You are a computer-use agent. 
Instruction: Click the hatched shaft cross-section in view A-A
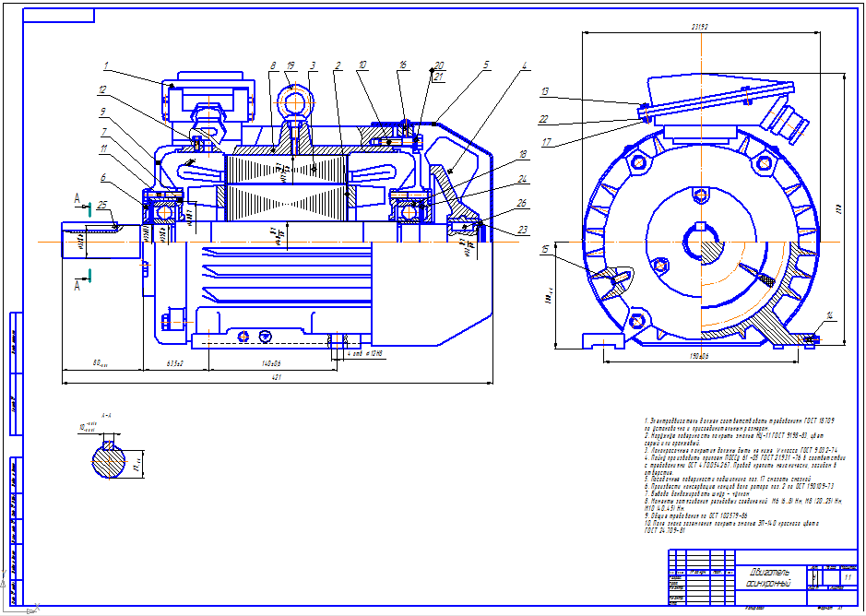(110, 459)
